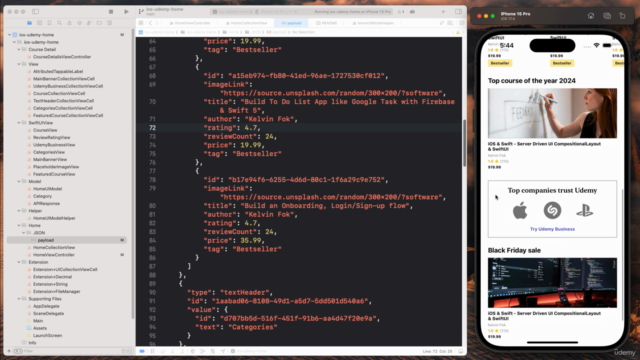Tap the Apple logo in simulator

(520, 211)
